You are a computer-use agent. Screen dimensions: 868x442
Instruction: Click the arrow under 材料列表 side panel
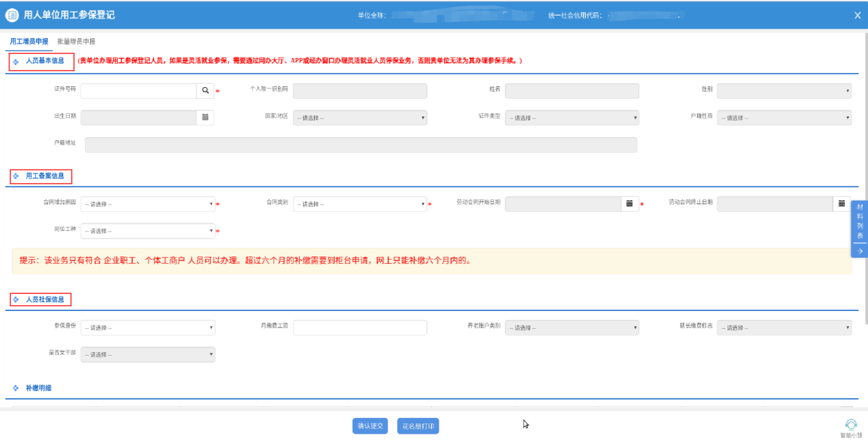coord(860,251)
